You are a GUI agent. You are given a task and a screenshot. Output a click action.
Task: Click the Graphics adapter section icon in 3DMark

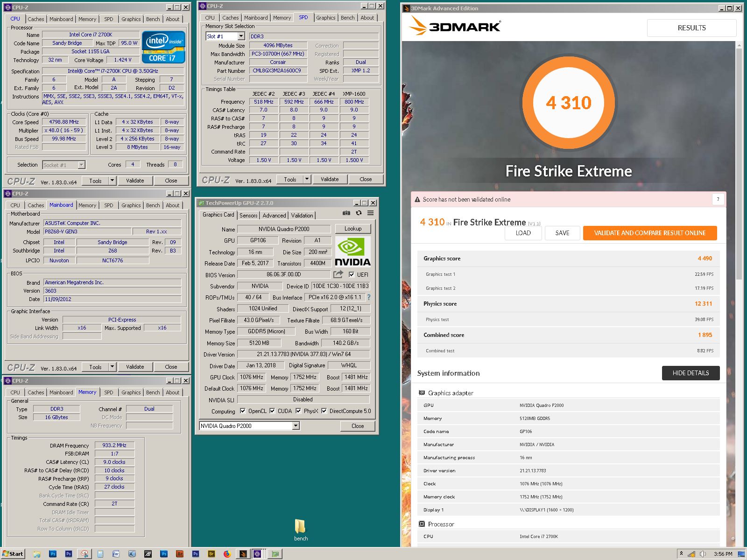tap(422, 393)
